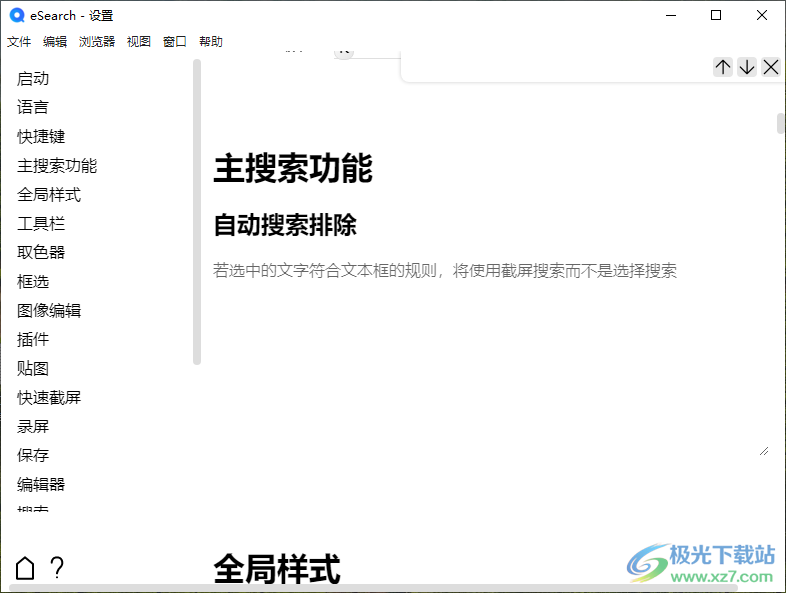Jump to next search match arrow

coord(747,67)
